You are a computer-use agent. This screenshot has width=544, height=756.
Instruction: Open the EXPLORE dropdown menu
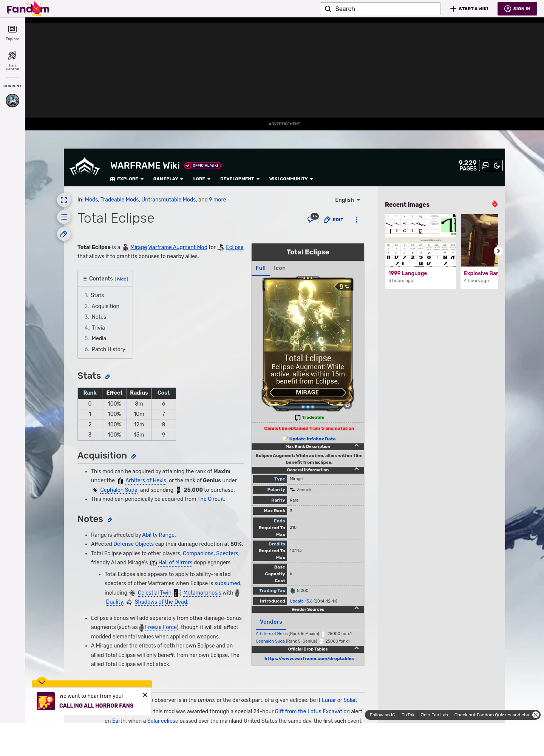127,179
